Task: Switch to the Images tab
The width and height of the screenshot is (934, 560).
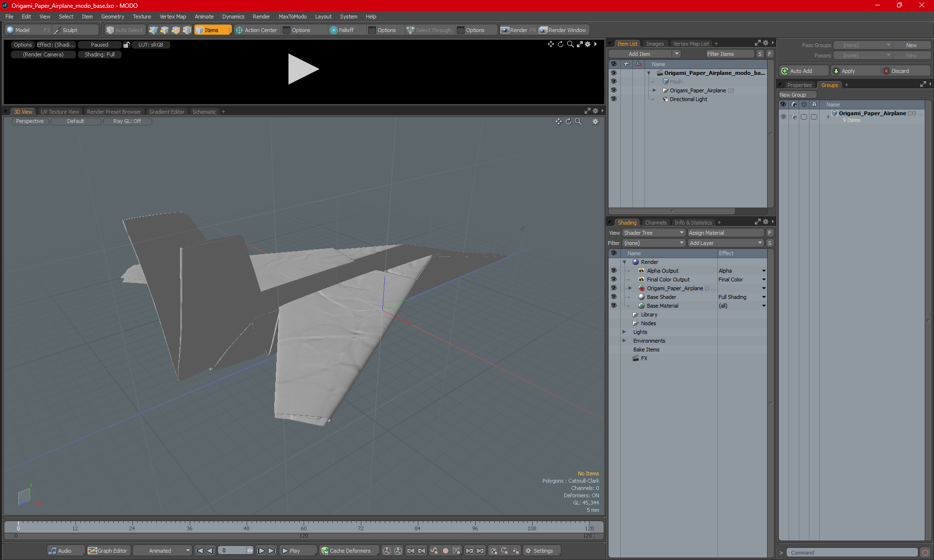Action: tap(655, 44)
